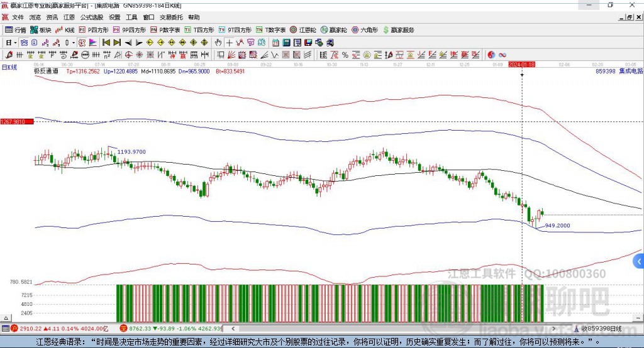Click the blue side-panel expand arrow
Viewport: 644px width, 348px height.
coord(638,261)
